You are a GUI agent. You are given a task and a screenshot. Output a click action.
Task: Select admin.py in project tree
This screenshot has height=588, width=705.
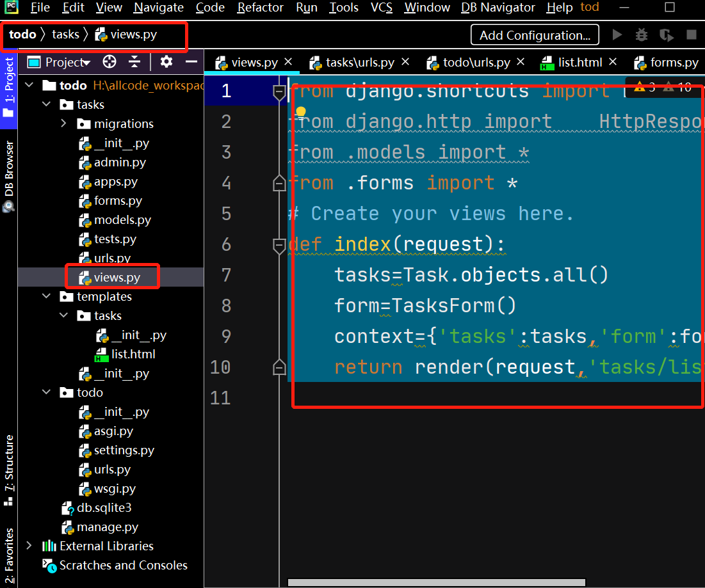coord(113,162)
